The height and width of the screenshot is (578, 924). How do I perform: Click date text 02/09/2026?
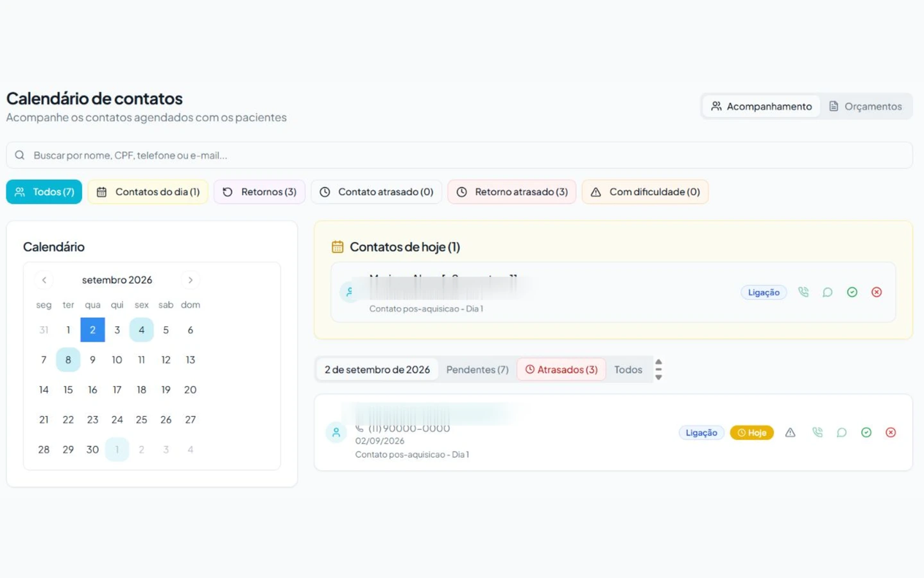pyautogui.click(x=380, y=441)
